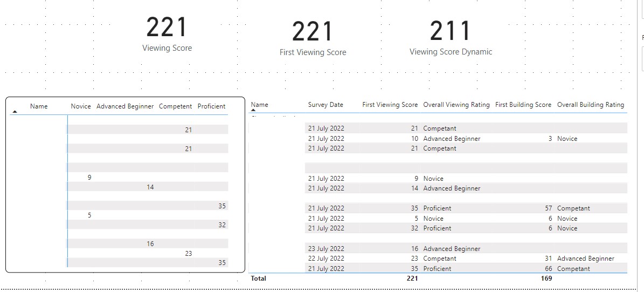Select value 31 in First Building Score column
This screenshot has width=644, height=292.
pyautogui.click(x=548, y=259)
